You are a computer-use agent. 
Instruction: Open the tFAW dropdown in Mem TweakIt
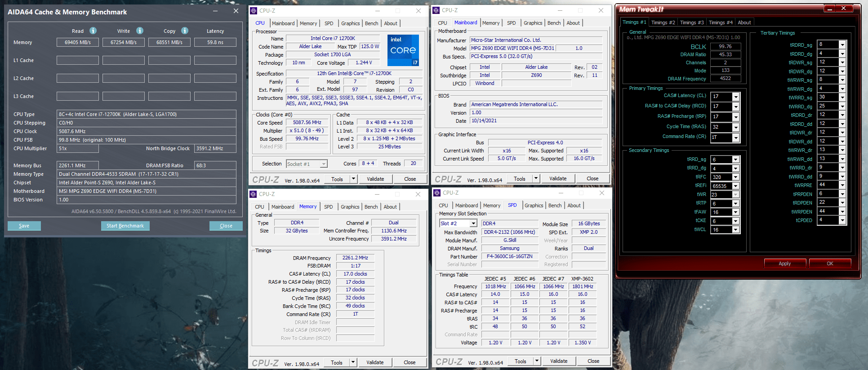[736, 212]
